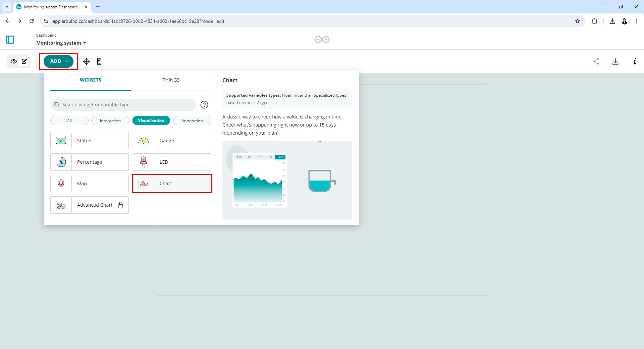View site information icon in address bar

click(46, 21)
